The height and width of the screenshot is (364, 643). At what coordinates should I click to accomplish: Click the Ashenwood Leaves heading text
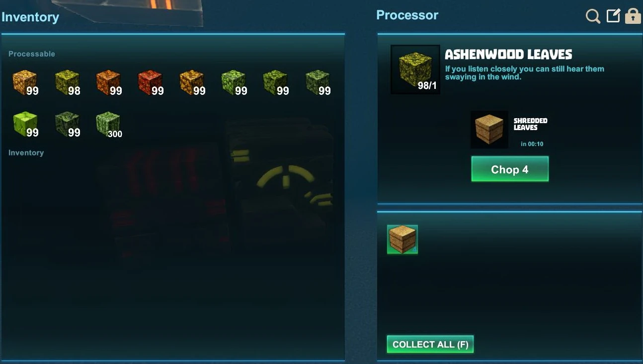[508, 54]
